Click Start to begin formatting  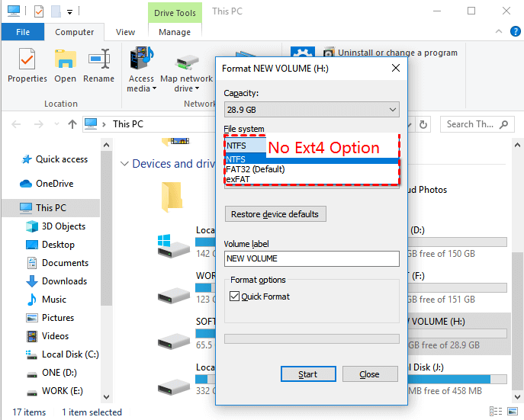pyautogui.click(x=308, y=374)
